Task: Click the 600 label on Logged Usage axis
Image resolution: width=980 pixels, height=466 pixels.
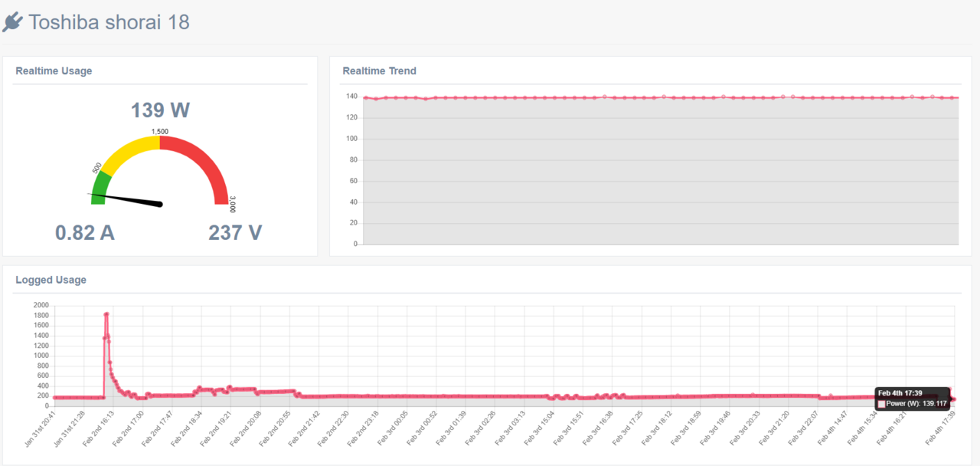Action: tap(44, 376)
